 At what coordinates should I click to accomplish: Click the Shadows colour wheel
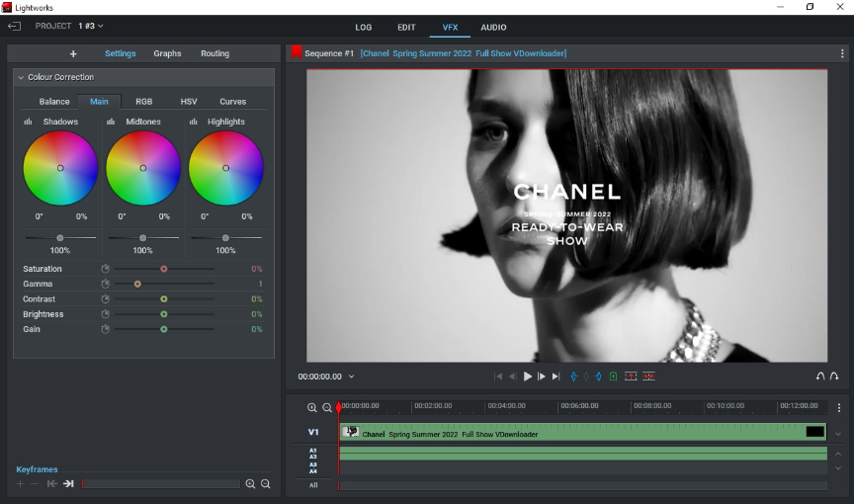coord(60,168)
